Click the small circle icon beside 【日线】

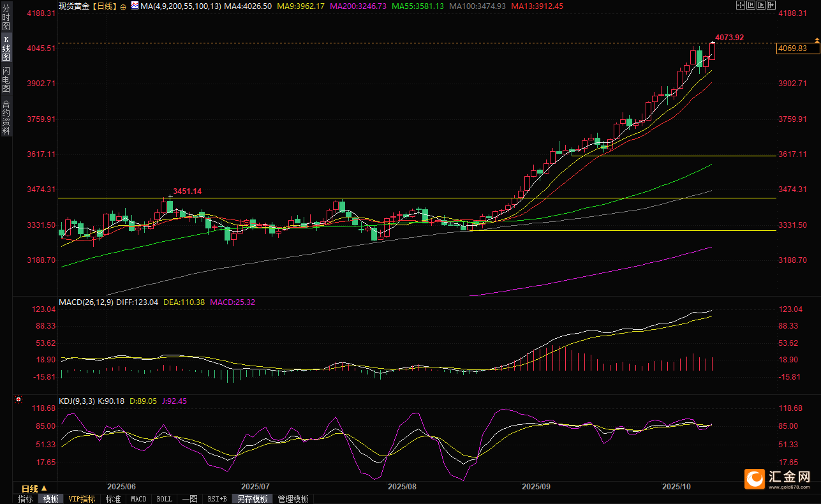[x=123, y=6]
